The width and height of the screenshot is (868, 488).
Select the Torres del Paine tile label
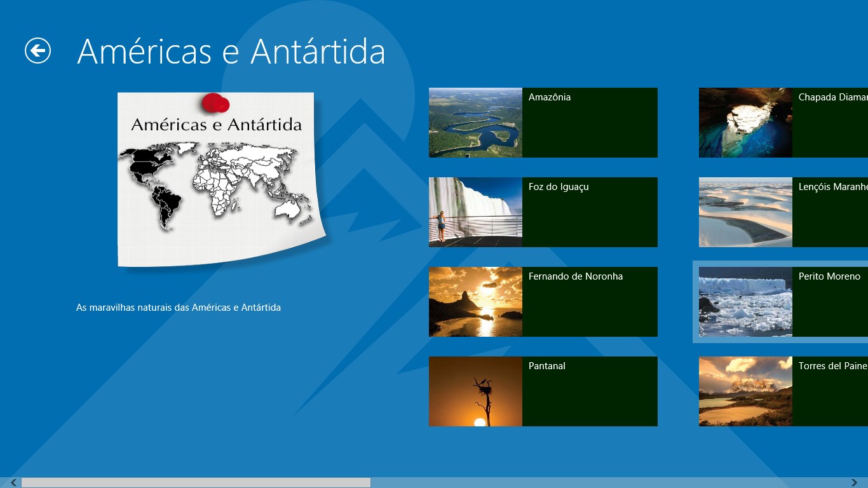[x=833, y=366]
